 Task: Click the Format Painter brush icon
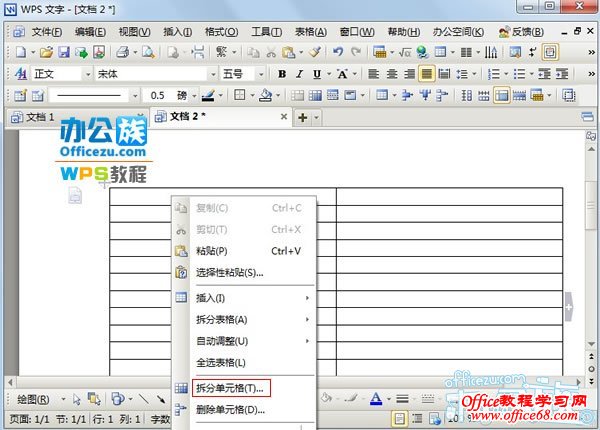(x=315, y=52)
